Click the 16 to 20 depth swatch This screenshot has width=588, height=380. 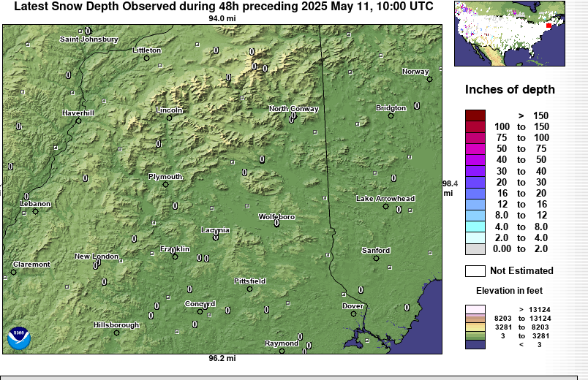click(475, 194)
